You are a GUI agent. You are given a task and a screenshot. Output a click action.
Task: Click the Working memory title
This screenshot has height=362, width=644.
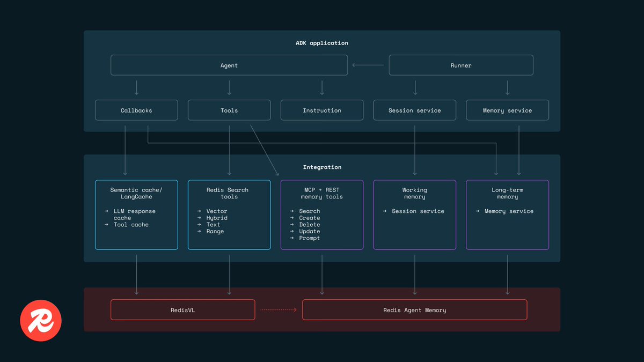pyautogui.click(x=415, y=193)
